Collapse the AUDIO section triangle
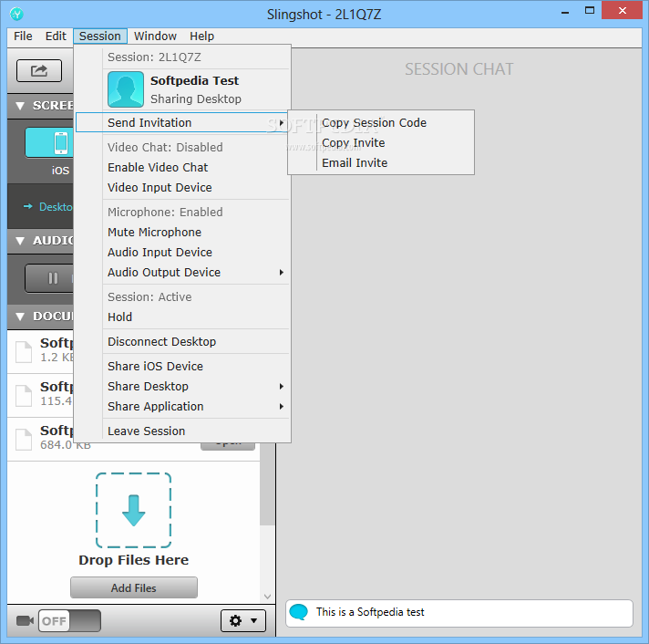Image resolution: width=649 pixels, height=644 pixels. coord(20,241)
